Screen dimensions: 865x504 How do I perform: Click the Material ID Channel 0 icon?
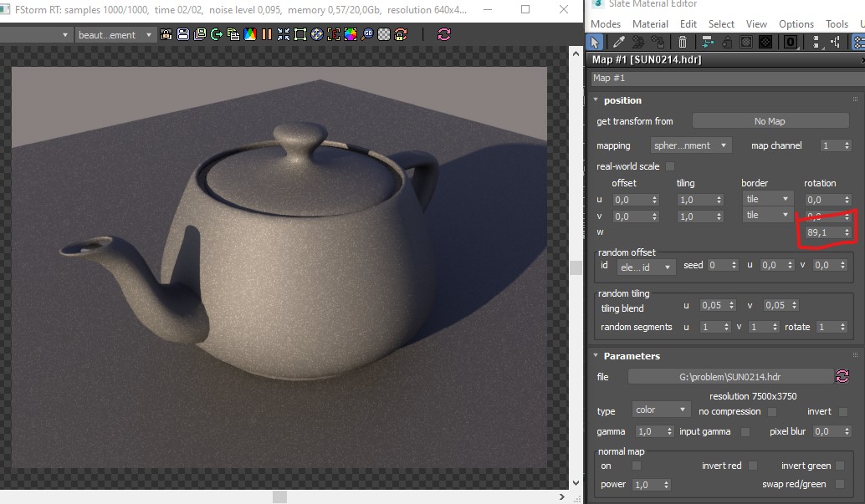tap(790, 42)
